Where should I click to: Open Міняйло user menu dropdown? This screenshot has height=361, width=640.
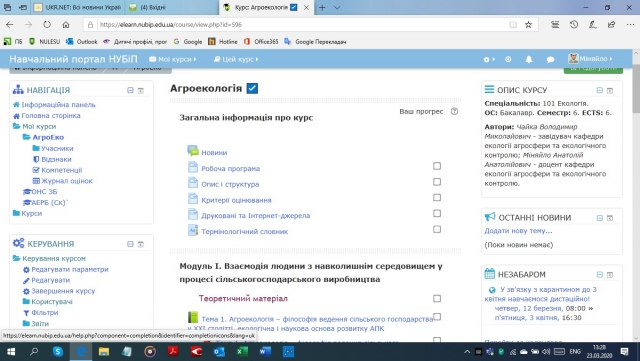tap(591, 59)
